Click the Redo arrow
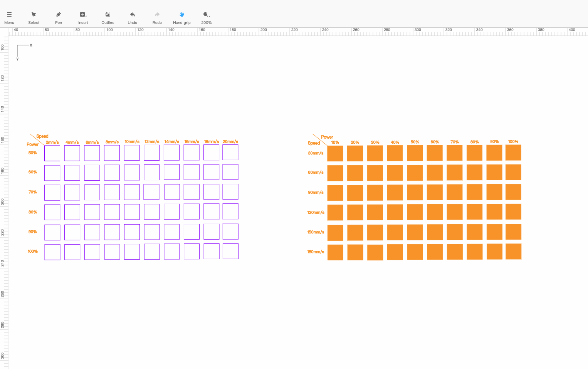The height and width of the screenshot is (369, 588). click(x=157, y=15)
